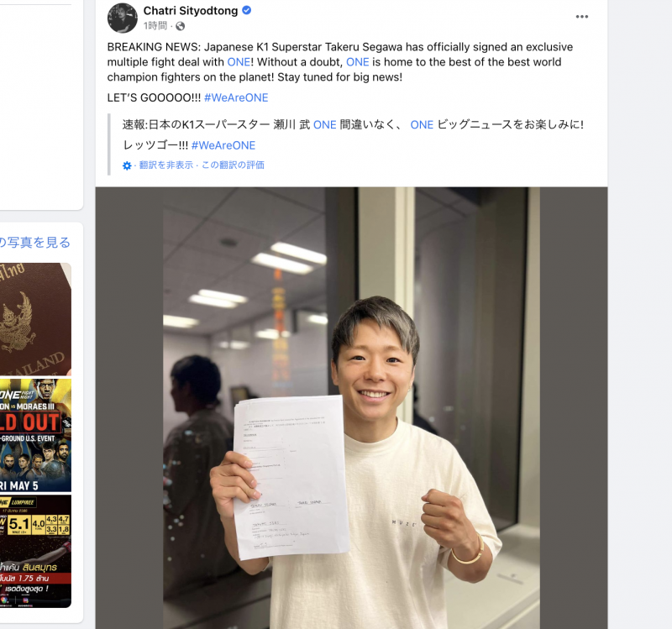672x629 pixels.
Task: Click the verified badge next to Chatri Sityodtong
Action: (x=247, y=10)
